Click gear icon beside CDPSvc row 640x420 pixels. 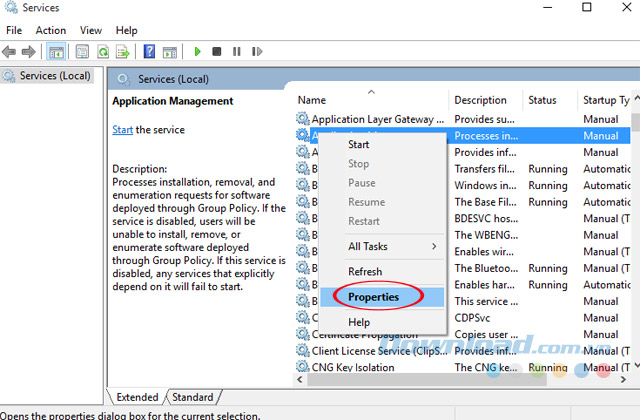302,318
